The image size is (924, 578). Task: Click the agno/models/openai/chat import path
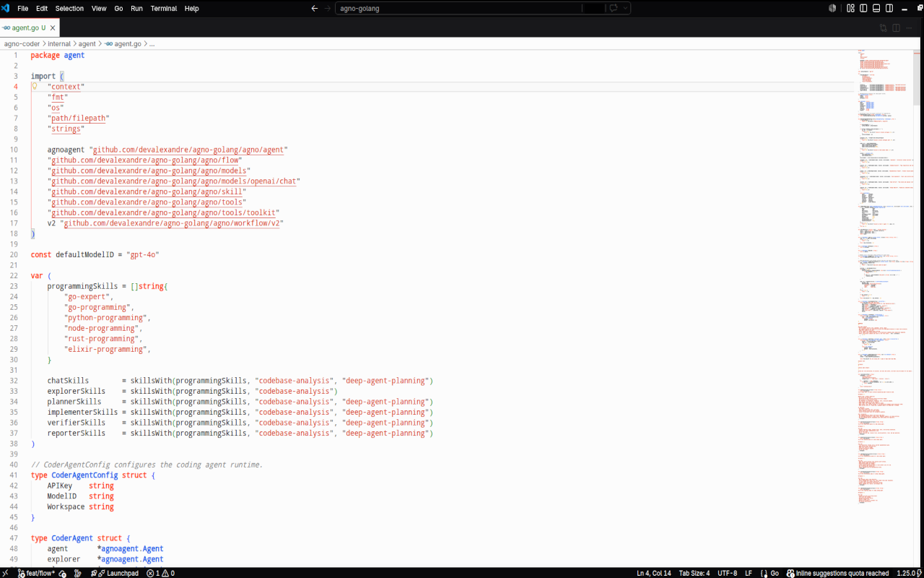174,181
